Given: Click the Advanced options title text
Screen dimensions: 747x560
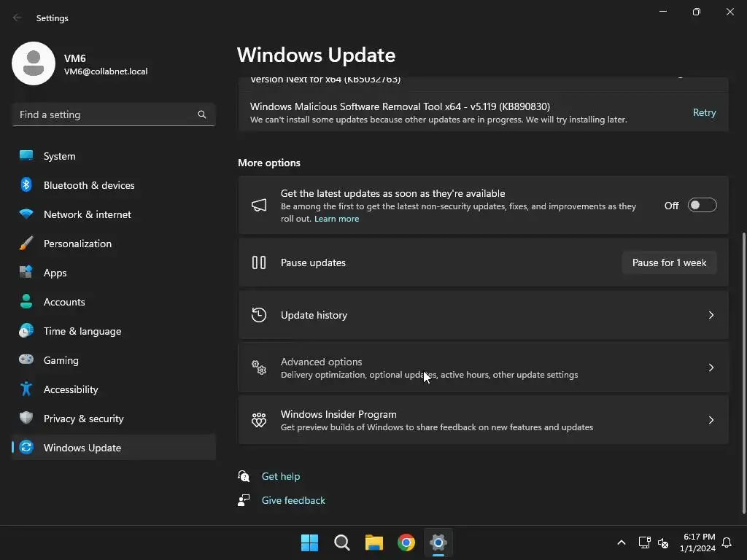Looking at the screenshot, I should (321, 362).
